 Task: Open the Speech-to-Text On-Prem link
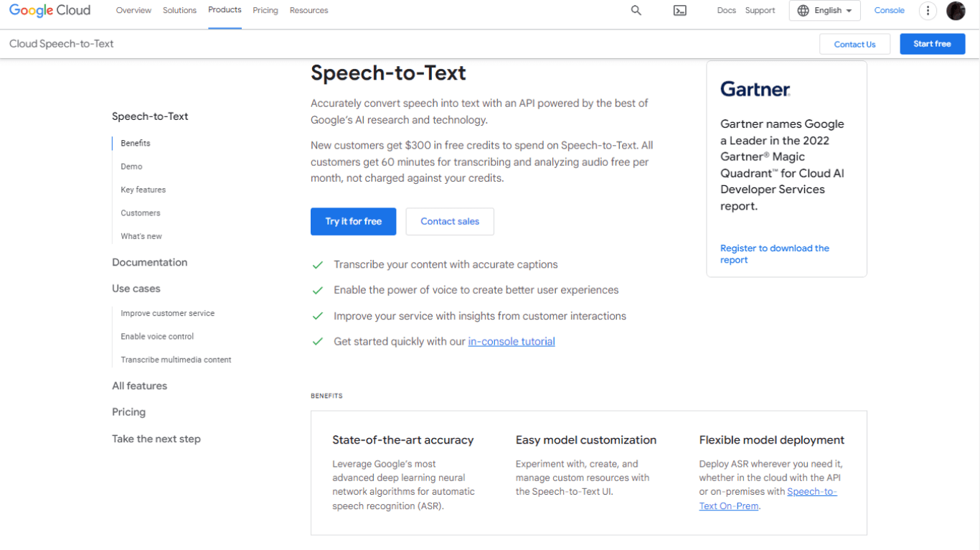(768, 498)
